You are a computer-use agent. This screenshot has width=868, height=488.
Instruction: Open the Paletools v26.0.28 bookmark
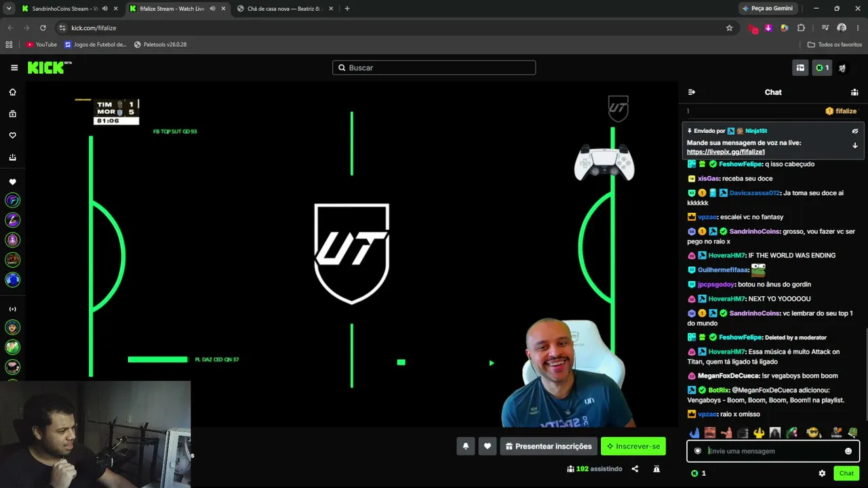click(160, 45)
